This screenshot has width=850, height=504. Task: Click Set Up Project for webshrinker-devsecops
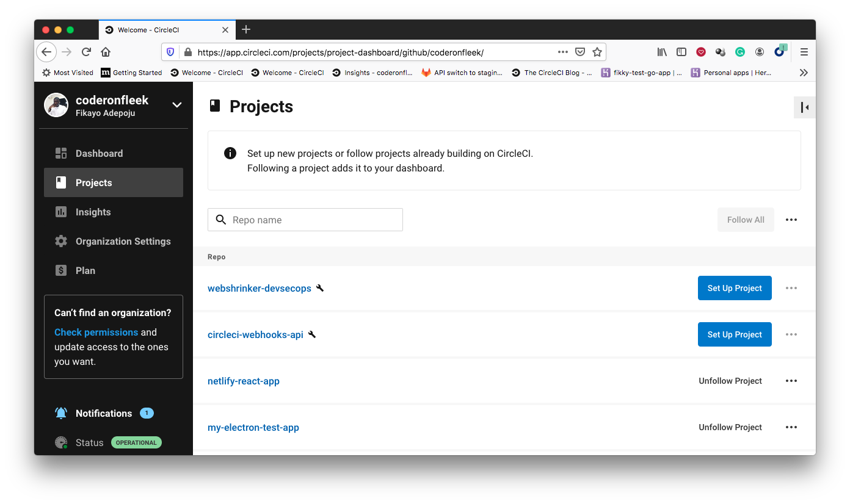pos(735,287)
